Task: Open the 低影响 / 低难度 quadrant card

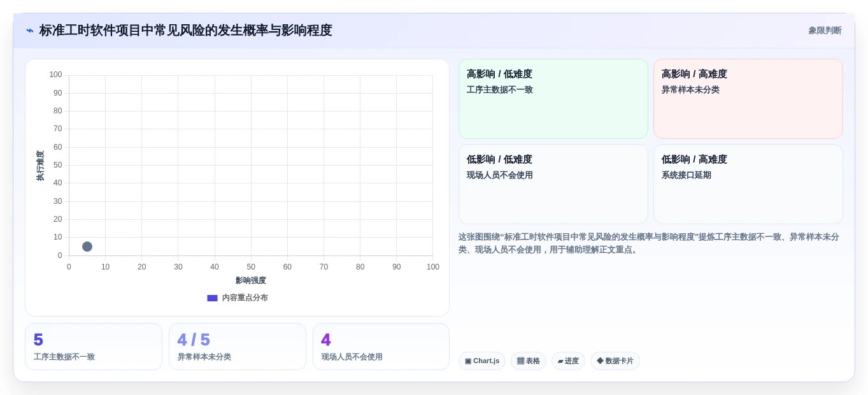Action: point(553,184)
